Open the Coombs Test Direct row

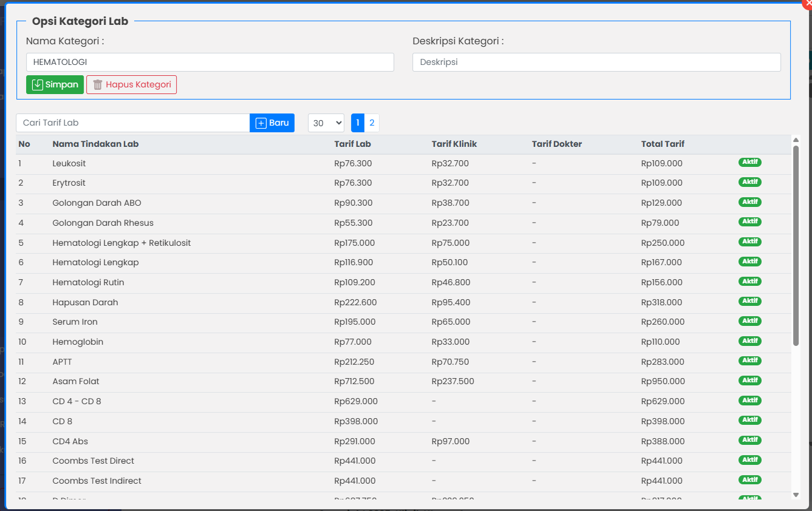coord(93,461)
